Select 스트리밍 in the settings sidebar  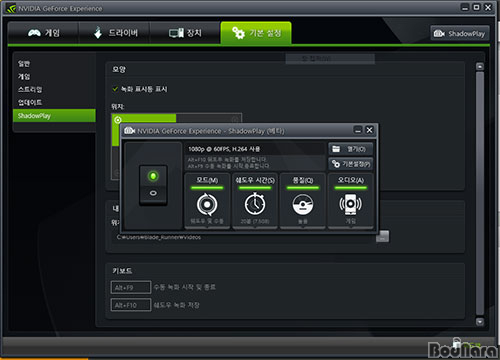click(30, 89)
